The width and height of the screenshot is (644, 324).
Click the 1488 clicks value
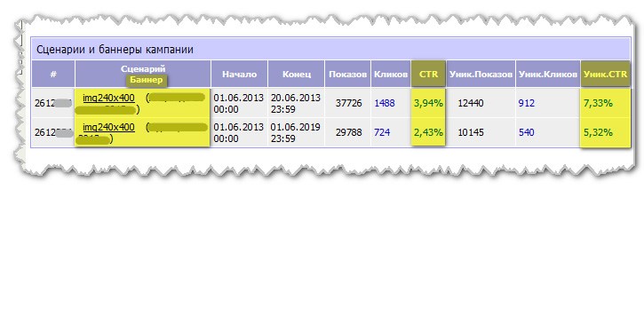pyautogui.click(x=385, y=103)
